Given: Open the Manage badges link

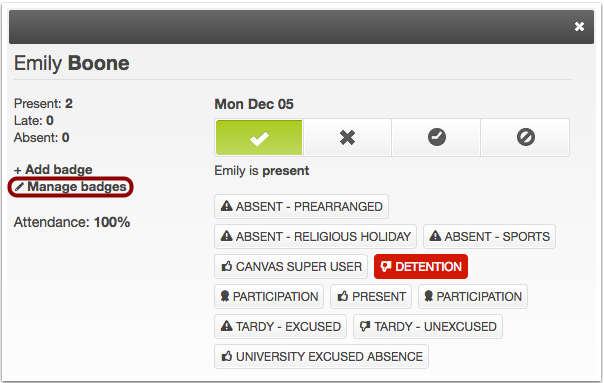Looking at the screenshot, I should (x=71, y=187).
